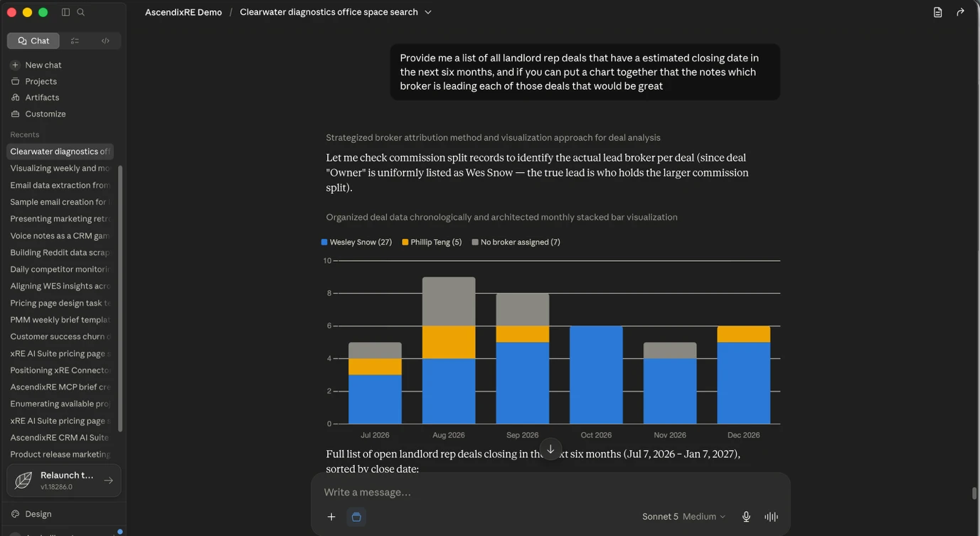Open Design in sidebar
The image size is (980, 536).
pyautogui.click(x=38, y=514)
